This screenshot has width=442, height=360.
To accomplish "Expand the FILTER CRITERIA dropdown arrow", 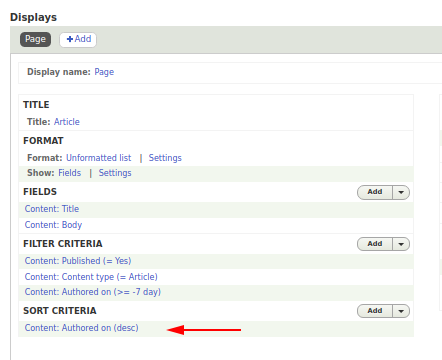I will (x=401, y=244).
